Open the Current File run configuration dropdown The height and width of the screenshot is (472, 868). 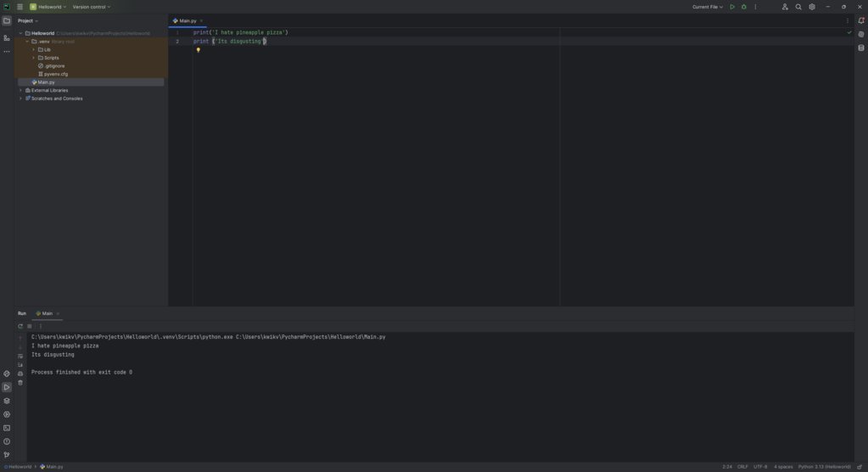coord(708,7)
